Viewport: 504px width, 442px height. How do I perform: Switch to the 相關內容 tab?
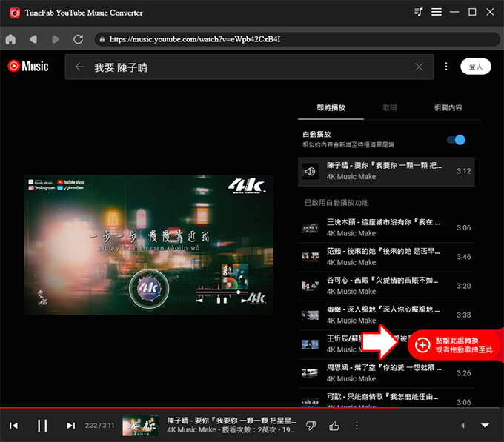[x=448, y=108]
